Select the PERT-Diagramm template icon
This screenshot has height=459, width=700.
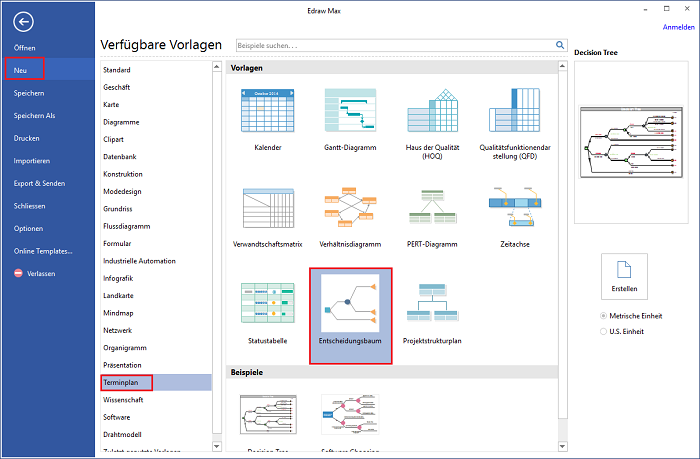(x=433, y=207)
